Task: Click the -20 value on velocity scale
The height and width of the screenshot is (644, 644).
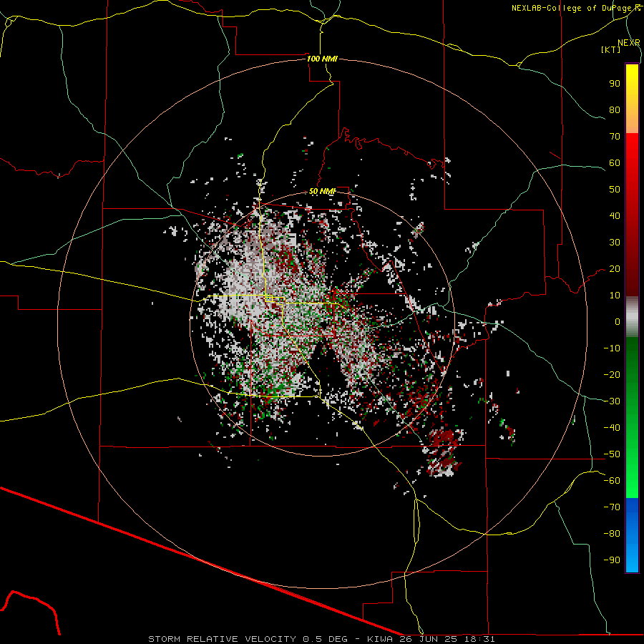Action: coord(612,375)
